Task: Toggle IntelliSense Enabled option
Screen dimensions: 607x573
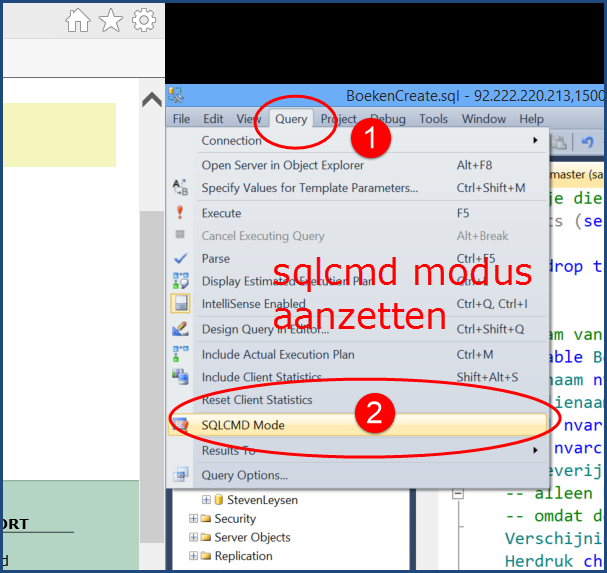Action: (253, 304)
